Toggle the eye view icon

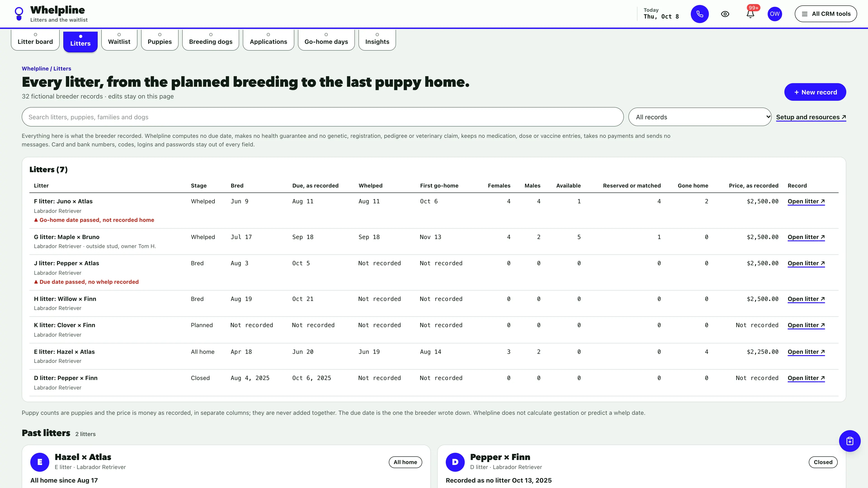click(725, 14)
